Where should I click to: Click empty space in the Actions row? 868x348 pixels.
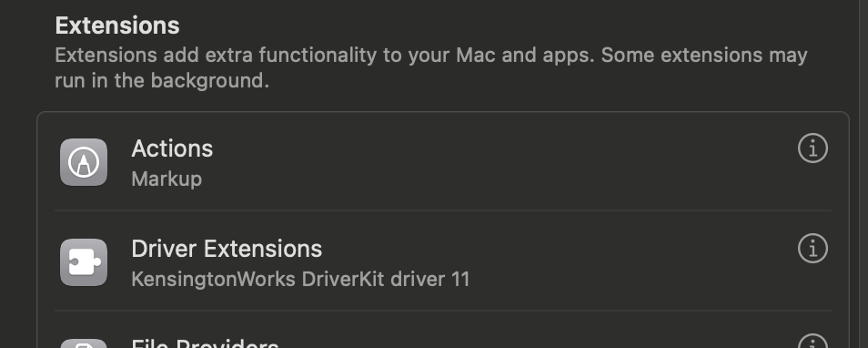(x=499, y=162)
